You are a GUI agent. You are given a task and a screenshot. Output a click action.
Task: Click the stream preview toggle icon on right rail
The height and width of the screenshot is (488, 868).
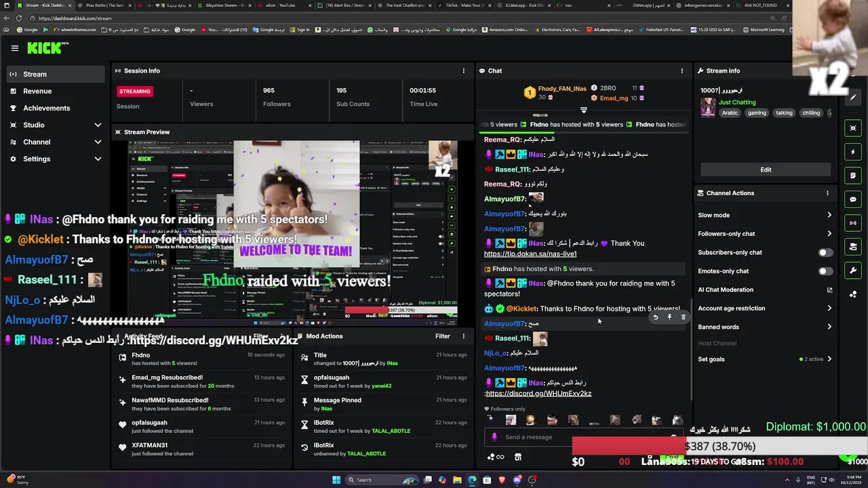pyautogui.click(x=853, y=128)
